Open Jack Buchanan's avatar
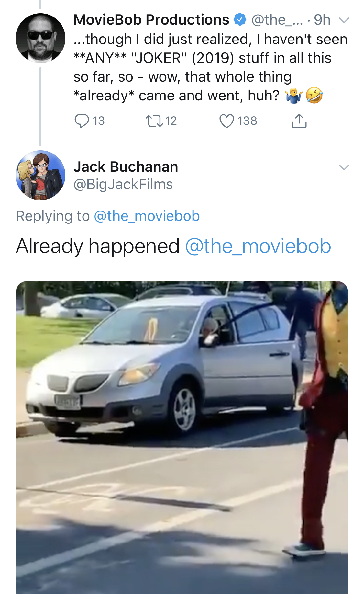The image size is (364, 594). pos(40,175)
